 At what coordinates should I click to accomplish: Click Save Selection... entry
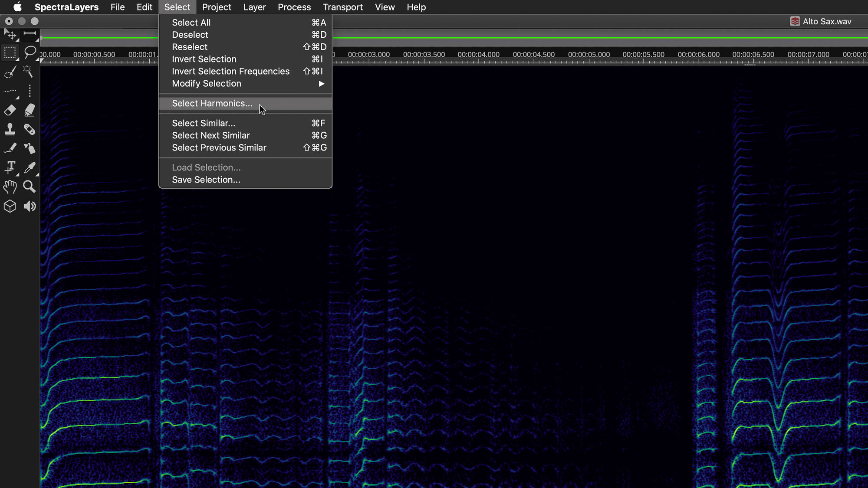[245, 180]
